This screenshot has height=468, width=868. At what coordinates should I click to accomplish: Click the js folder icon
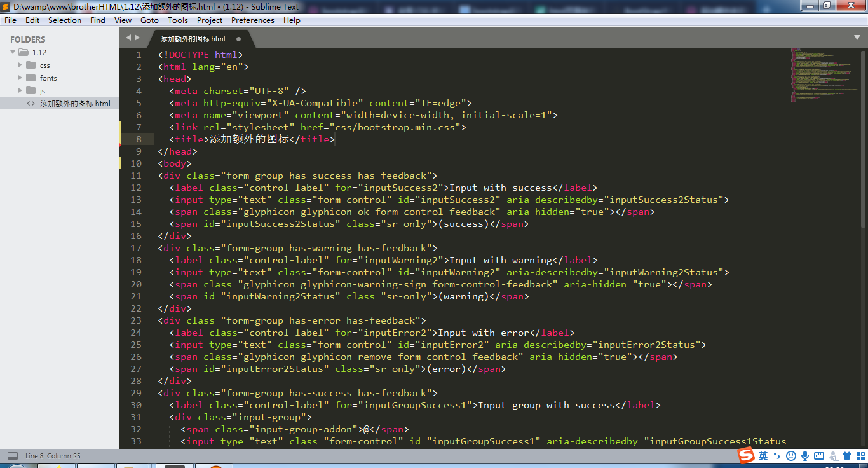point(31,90)
